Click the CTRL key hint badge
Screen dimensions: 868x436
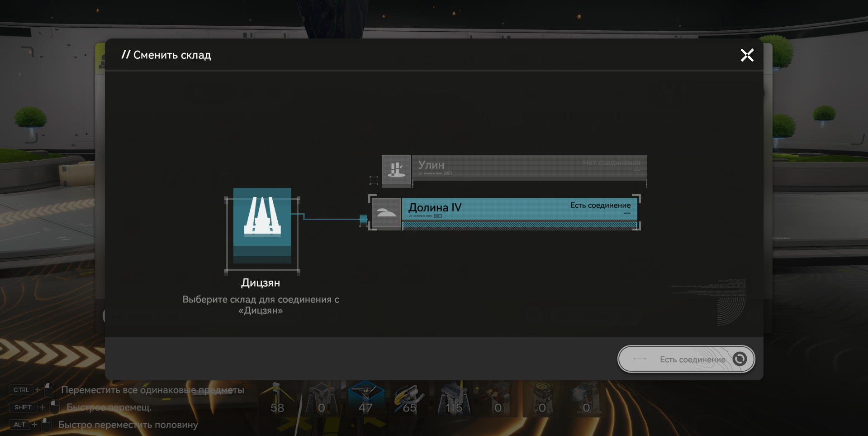coord(21,390)
